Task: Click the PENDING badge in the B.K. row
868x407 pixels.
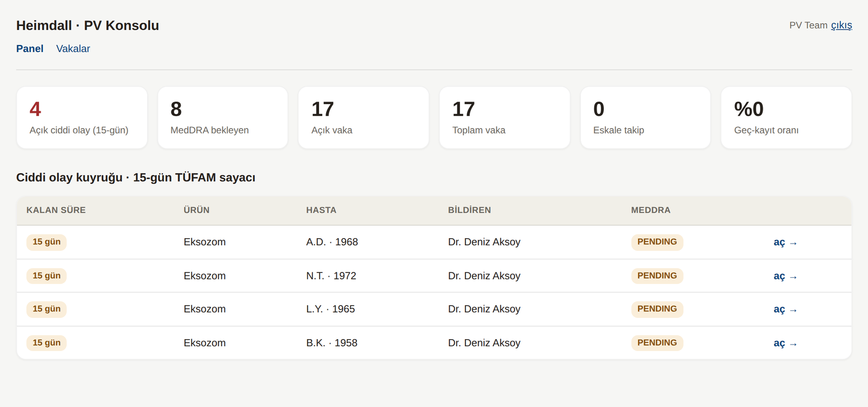Action: (657, 342)
